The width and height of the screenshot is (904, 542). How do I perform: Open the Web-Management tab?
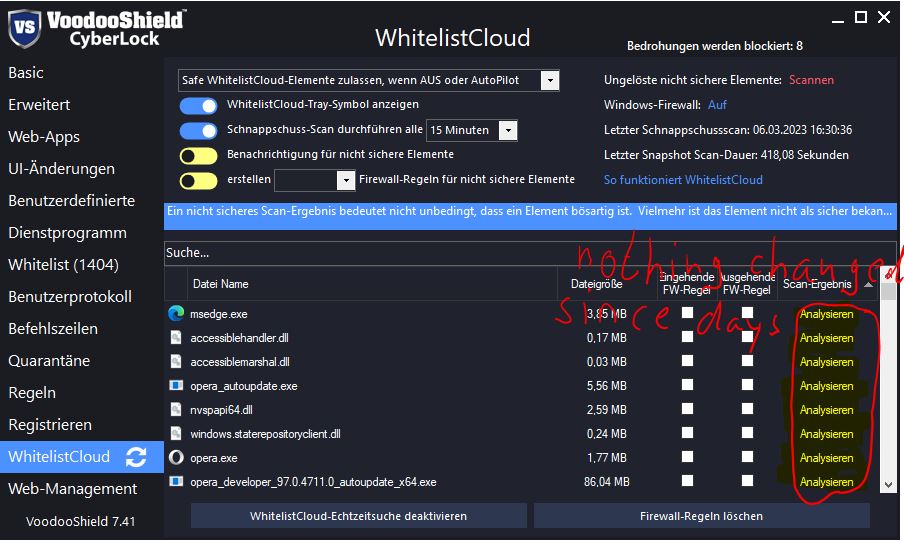(x=73, y=489)
